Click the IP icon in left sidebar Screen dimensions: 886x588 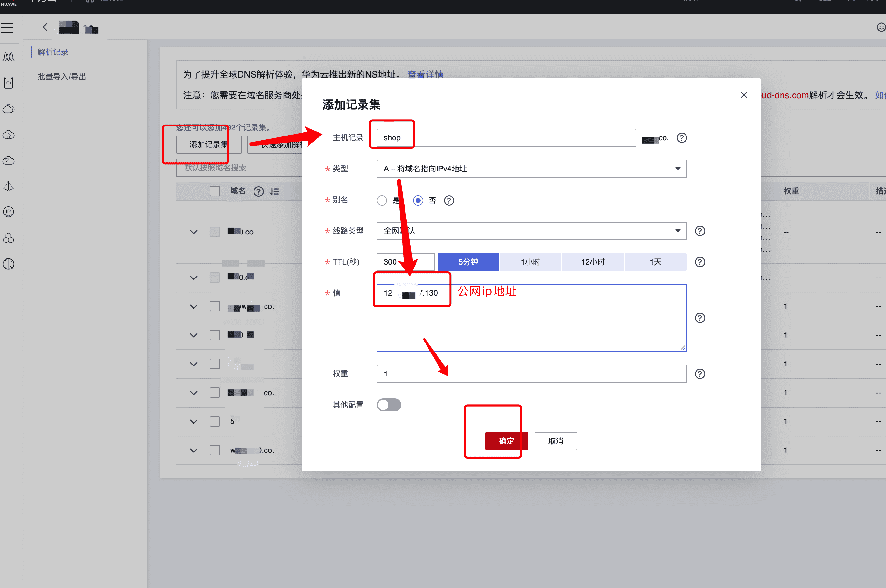point(8,212)
